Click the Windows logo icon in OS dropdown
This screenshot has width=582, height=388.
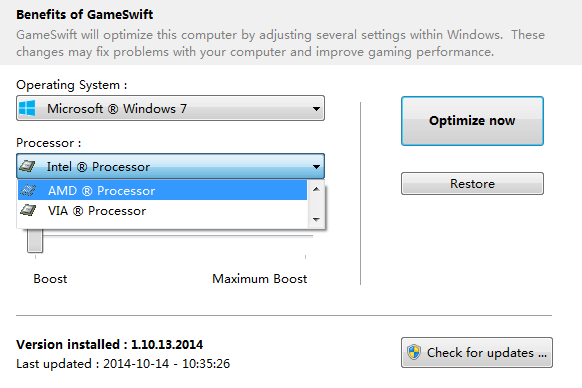27,108
